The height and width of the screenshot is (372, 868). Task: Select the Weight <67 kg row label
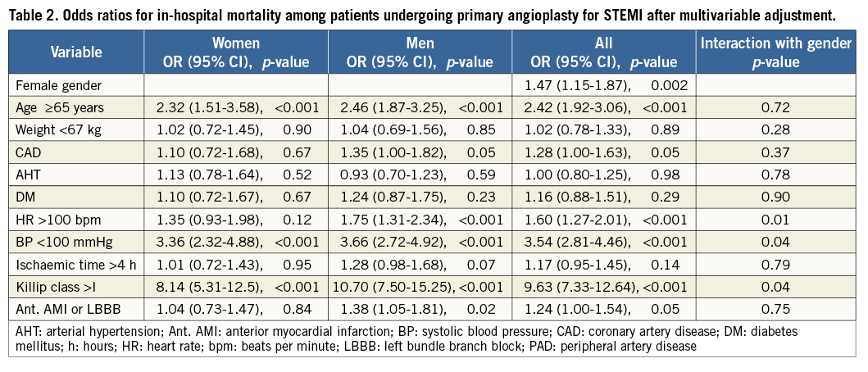point(59,129)
